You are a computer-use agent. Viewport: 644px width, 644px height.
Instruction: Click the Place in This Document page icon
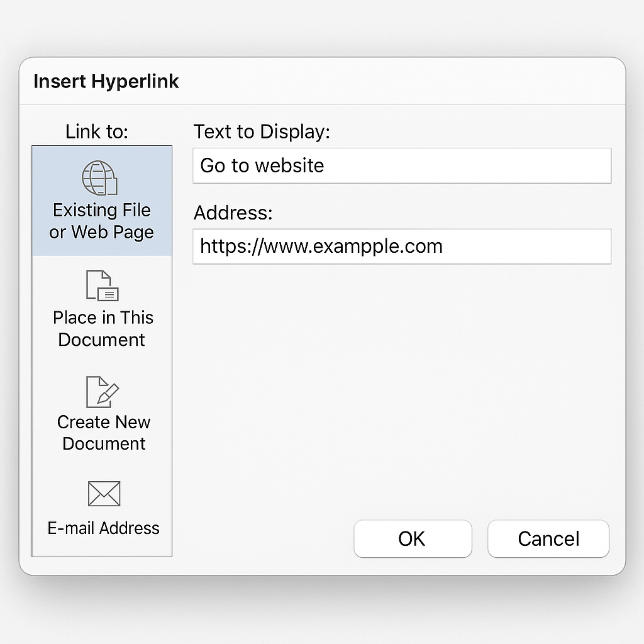click(x=102, y=285)
